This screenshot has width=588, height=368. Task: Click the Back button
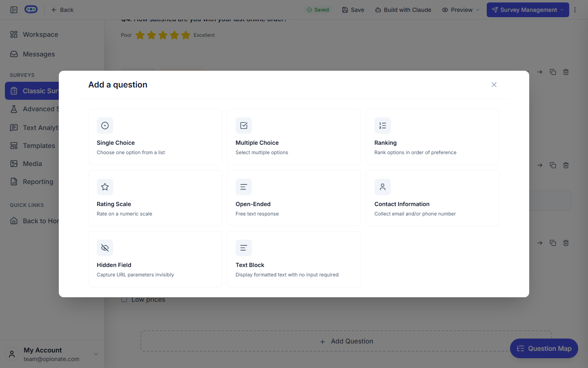tap(62, 10)
